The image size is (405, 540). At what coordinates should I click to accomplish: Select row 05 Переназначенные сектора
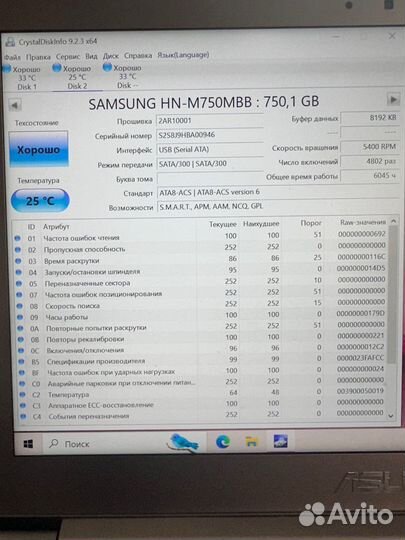tap(200, 282)
